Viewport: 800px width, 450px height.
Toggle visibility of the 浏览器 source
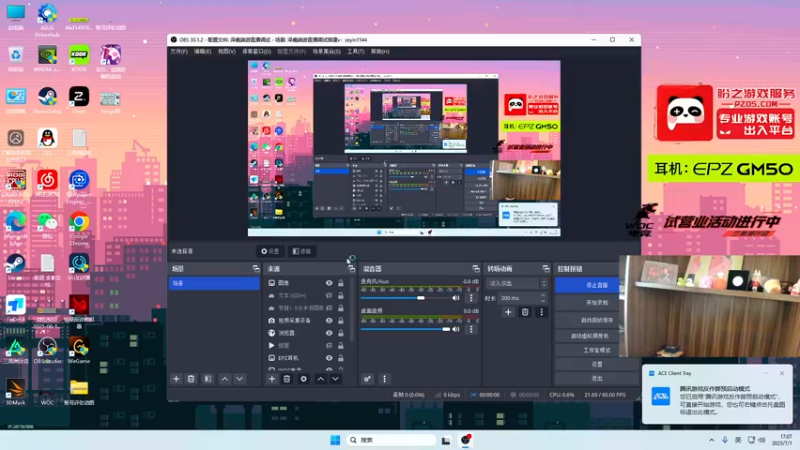click(x=329, y=333)
